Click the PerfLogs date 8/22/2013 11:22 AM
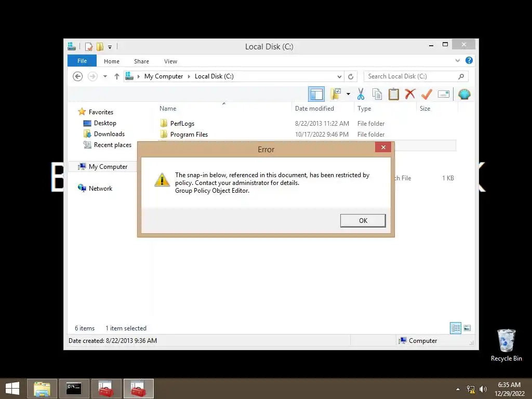 (x=322, y=124)
